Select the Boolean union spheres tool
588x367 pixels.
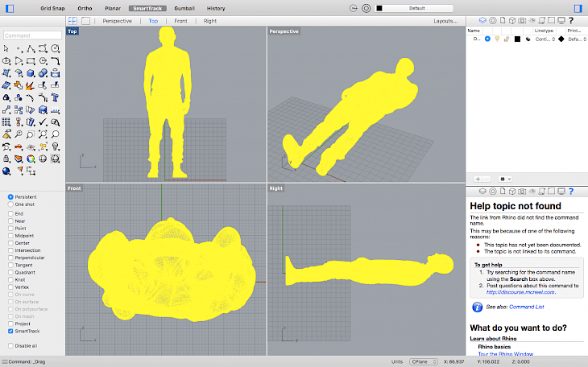[43, 73]
